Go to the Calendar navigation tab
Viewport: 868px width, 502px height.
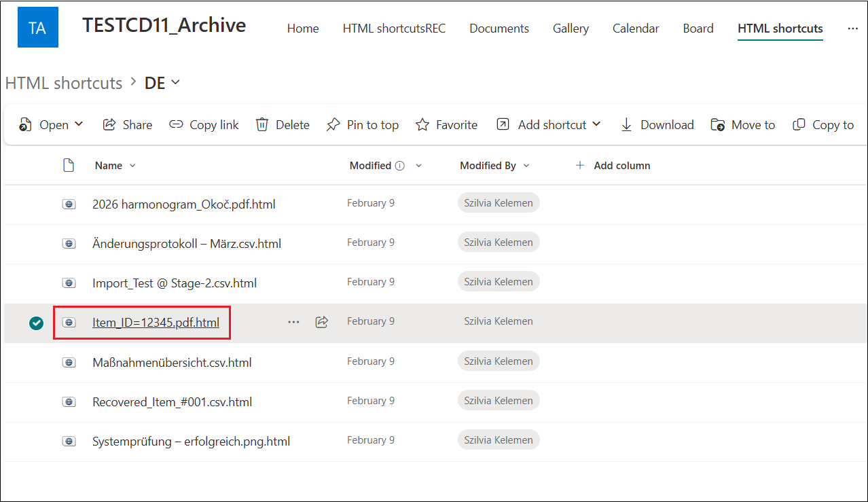click(635, 29)
